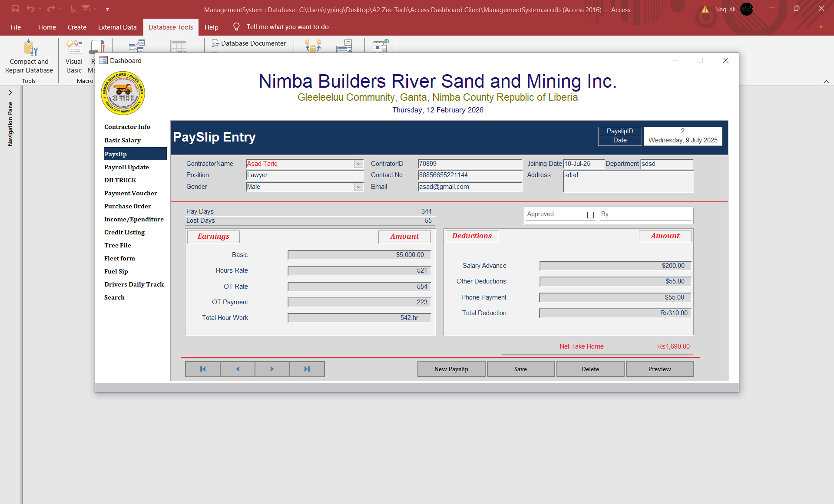Click the Compact and Repair Database icon

(x=30, y=47)
